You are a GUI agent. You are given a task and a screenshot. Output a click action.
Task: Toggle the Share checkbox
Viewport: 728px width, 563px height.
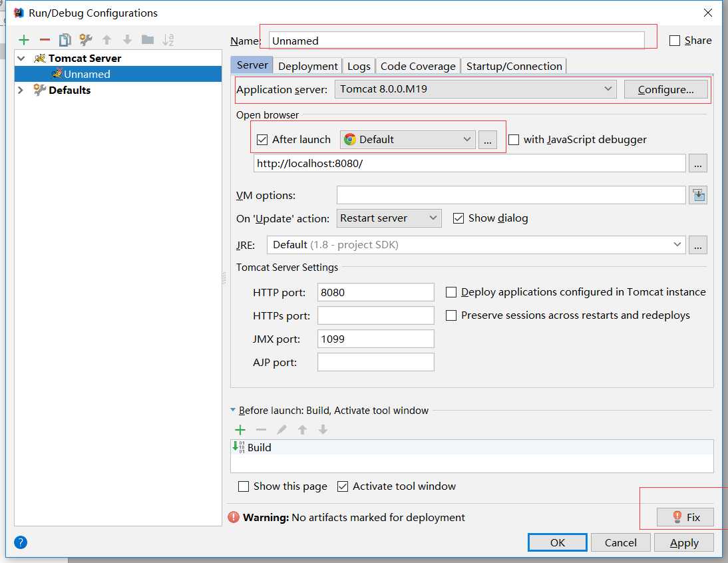click(675, 41)
